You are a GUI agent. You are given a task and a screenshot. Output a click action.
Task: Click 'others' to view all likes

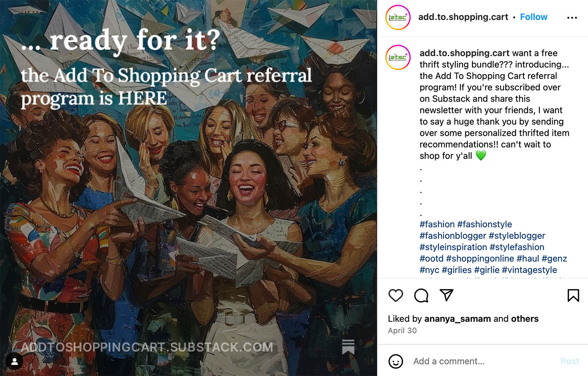pyautogui.click(x=525, y=319)
